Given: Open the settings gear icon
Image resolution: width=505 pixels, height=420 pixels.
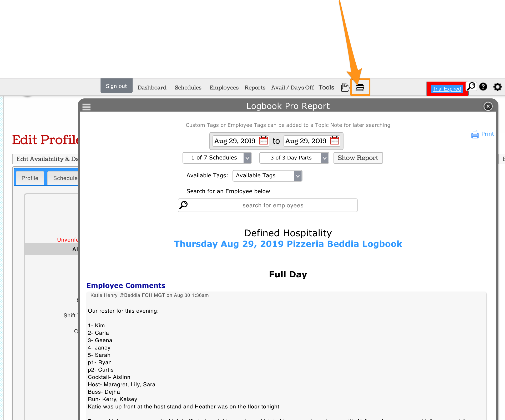Looking at the screenshot, I should [x=497, y=87].
